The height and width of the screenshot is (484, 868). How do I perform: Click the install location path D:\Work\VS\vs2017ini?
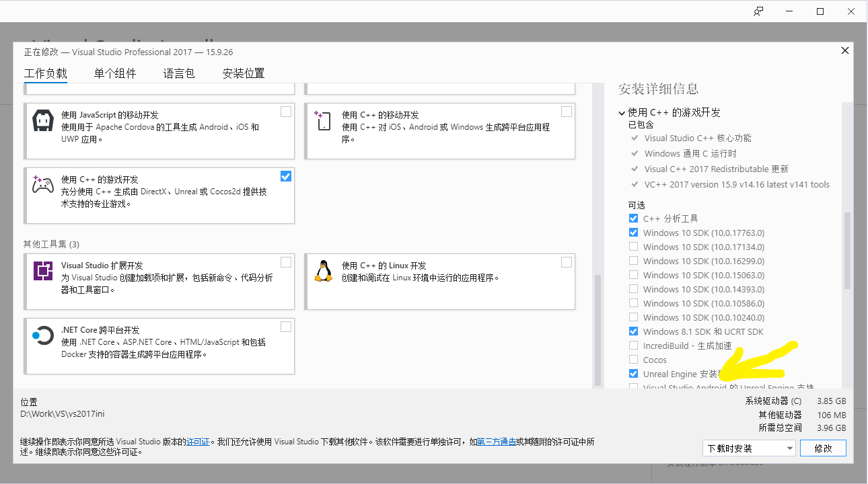coord(63,414)
